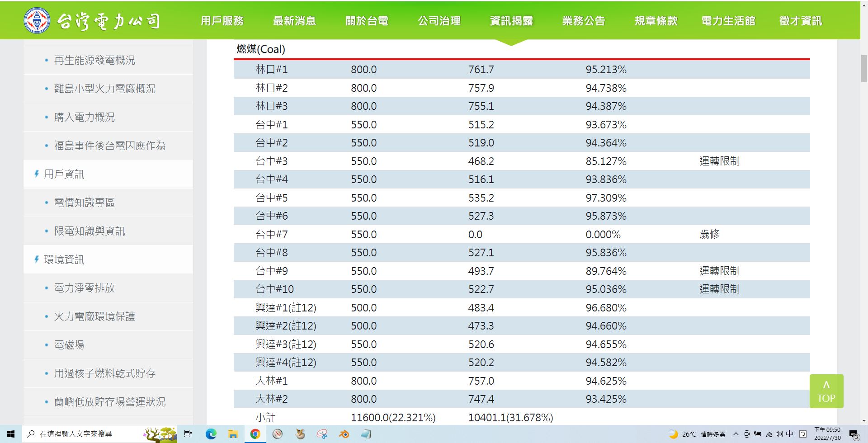Open 火力電廠環境保護 sidebar link
The height and width of the screenshot is (443, 868).
tap(94, 316)
